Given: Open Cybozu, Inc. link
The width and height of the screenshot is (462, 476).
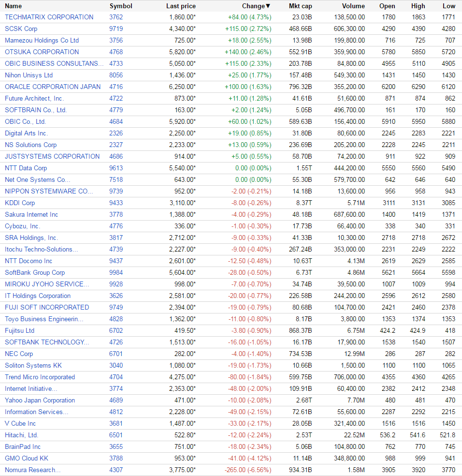Looking at the screenshot, I should (22, 226).
